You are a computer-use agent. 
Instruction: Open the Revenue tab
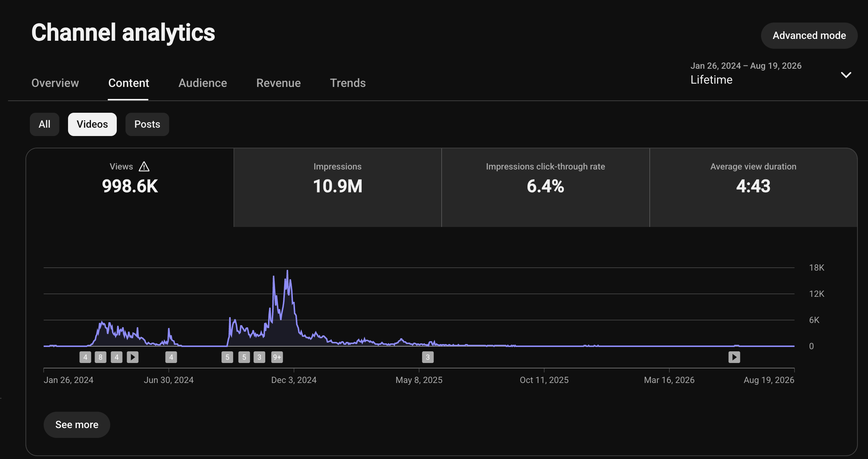tap(278, 83)
